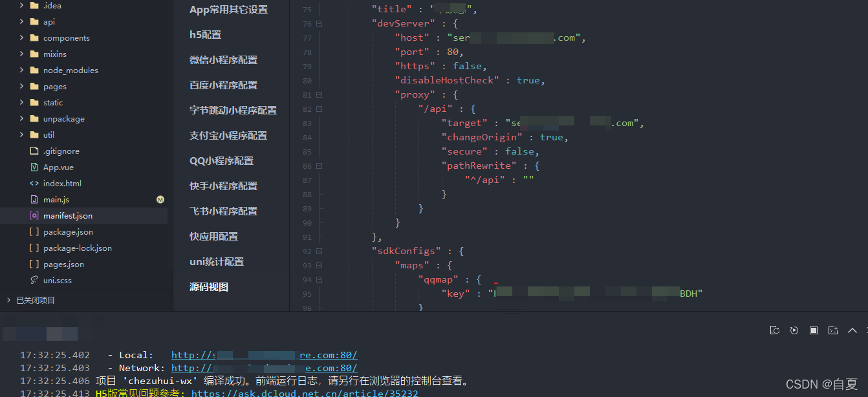Click the folder icon of unpackage
This screenshot has height=397, width=868.
[x=34, y=119]
